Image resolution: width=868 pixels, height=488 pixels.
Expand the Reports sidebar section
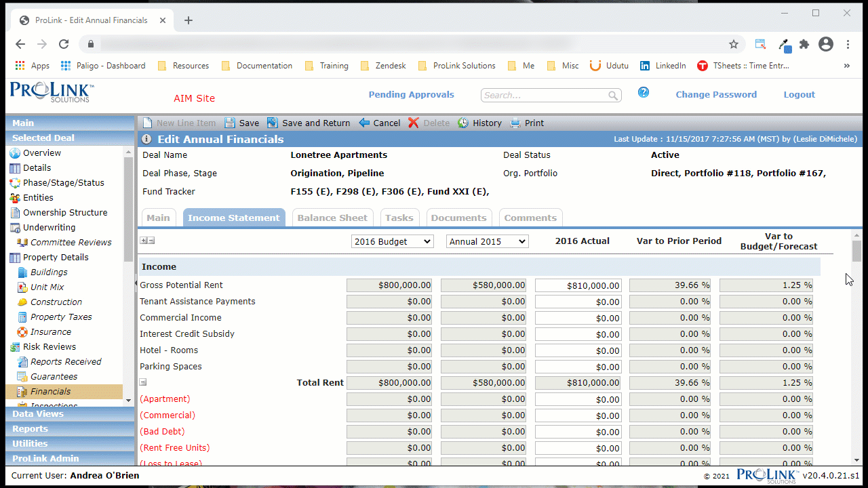click(x=70, y=428)
